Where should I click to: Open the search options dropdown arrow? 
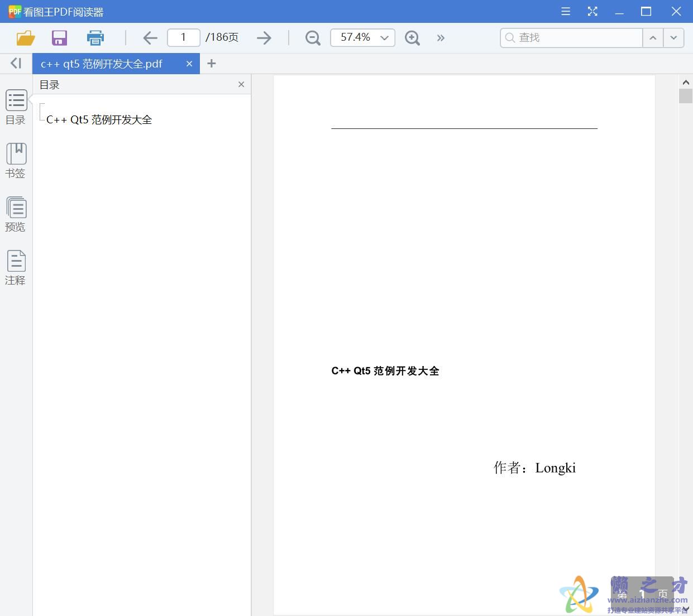(674, 37)
